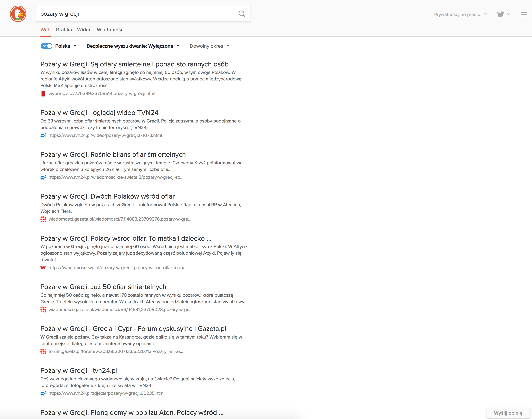532x419 pixels.
Task: Click wiadomosci.gazeta.pl 7,114883 URL text
Action: coord(120,219)
